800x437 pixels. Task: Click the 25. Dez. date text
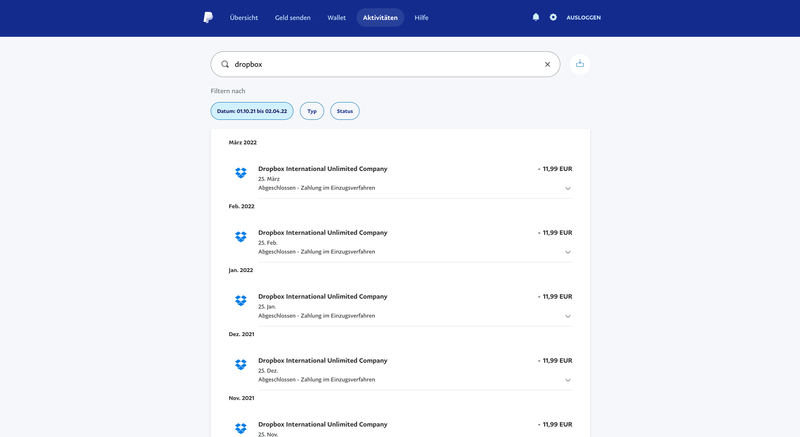[x=268, y=371]
